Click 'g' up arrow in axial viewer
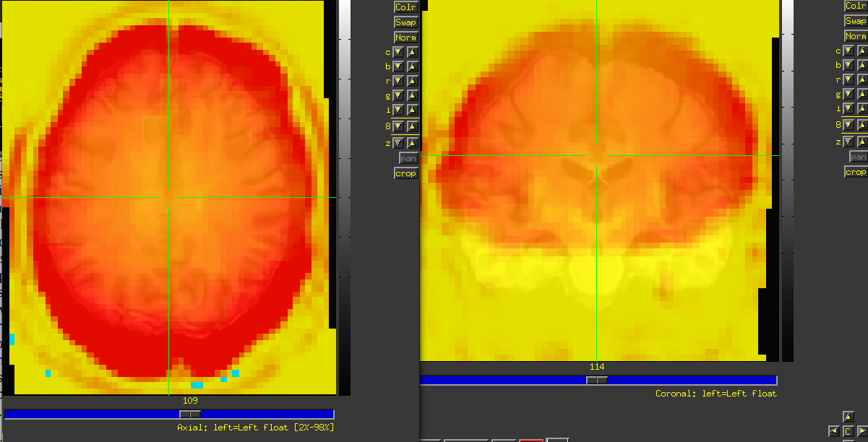This screenshot has height=442, width=868. click(x=412, y=95)
